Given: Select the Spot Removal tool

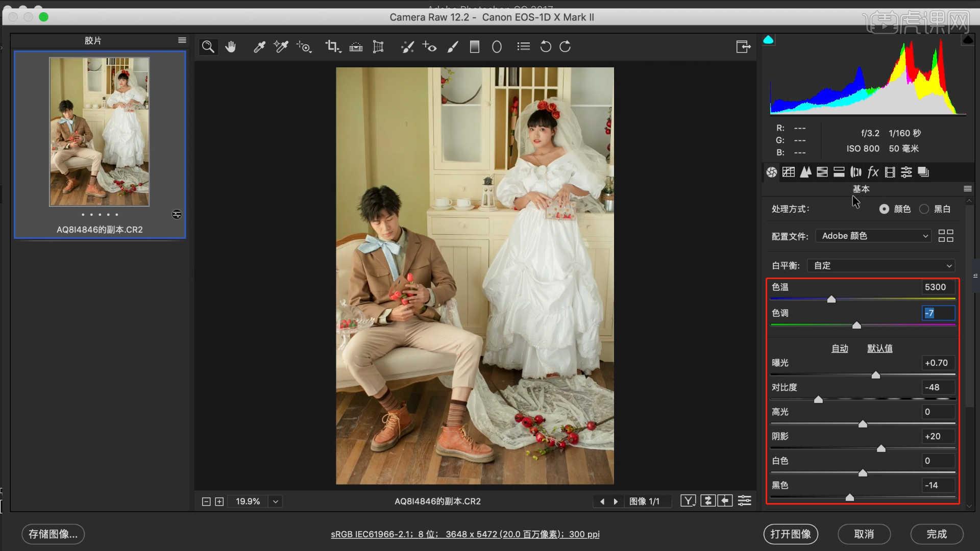Looking at the screenshot, I should (x=407, y=47).
